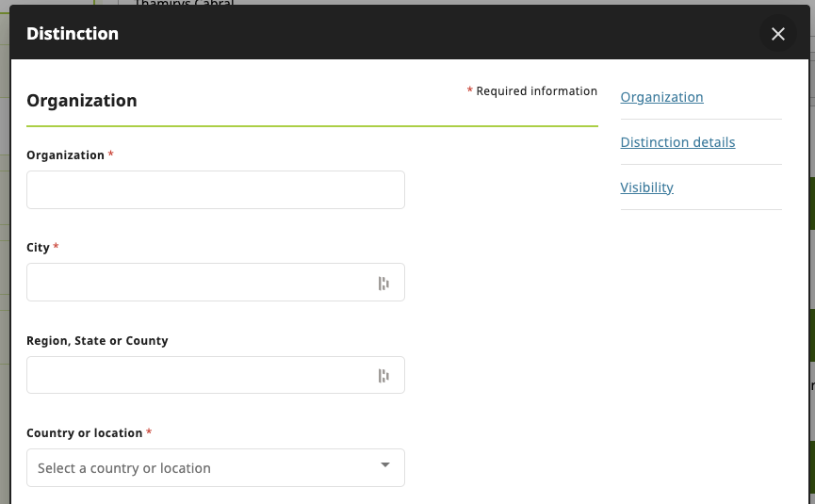Image resolution: width=815 pixels, height=504 pixels.
Task: Click the bold Organization section heading
Action: click(82, 101)
